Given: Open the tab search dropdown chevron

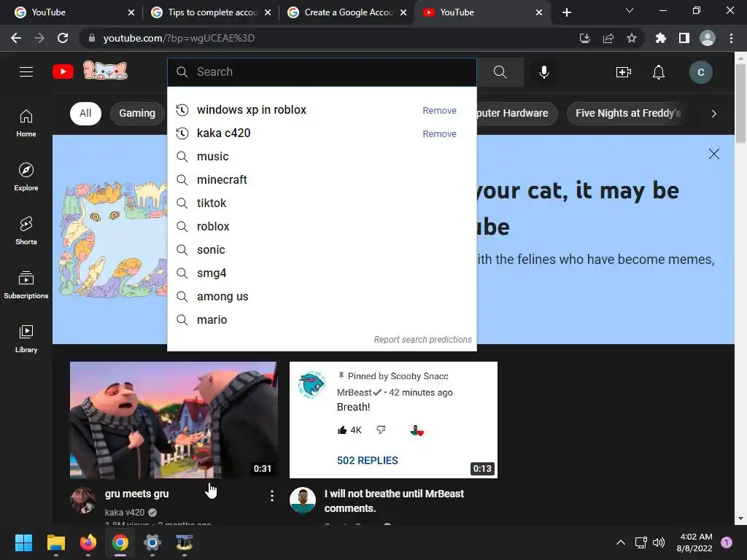Looking at the screenshot, I should (x=630, y=10).
